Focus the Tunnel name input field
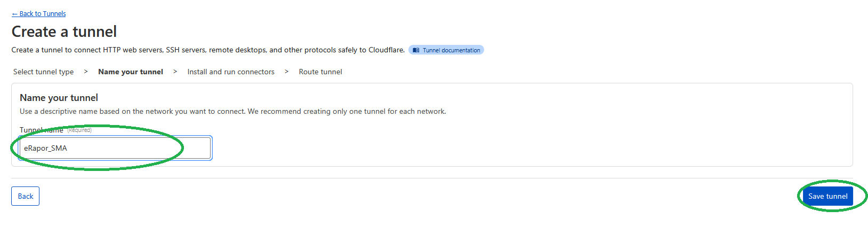868x226 pixels. tap(115, 148)
